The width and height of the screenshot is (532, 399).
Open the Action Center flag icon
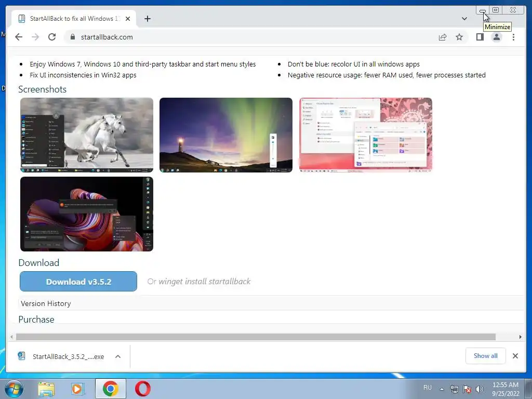coord(467,389)
